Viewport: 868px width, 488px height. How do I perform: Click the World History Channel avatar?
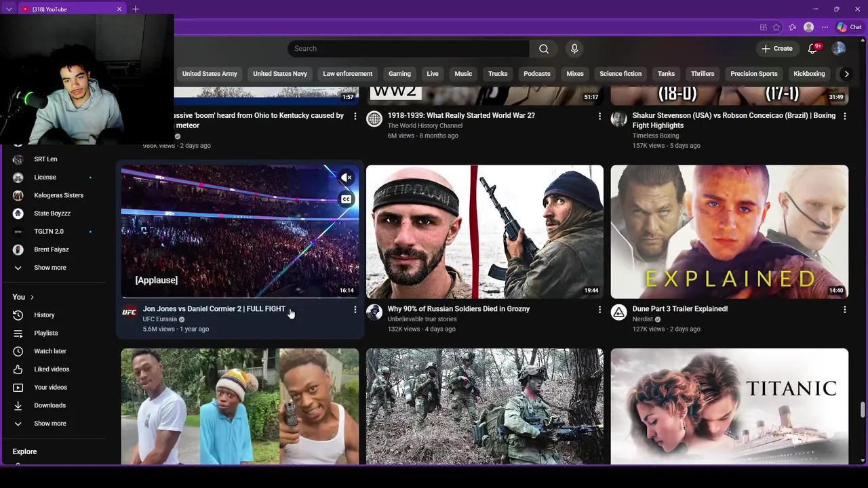pos(374,119)
